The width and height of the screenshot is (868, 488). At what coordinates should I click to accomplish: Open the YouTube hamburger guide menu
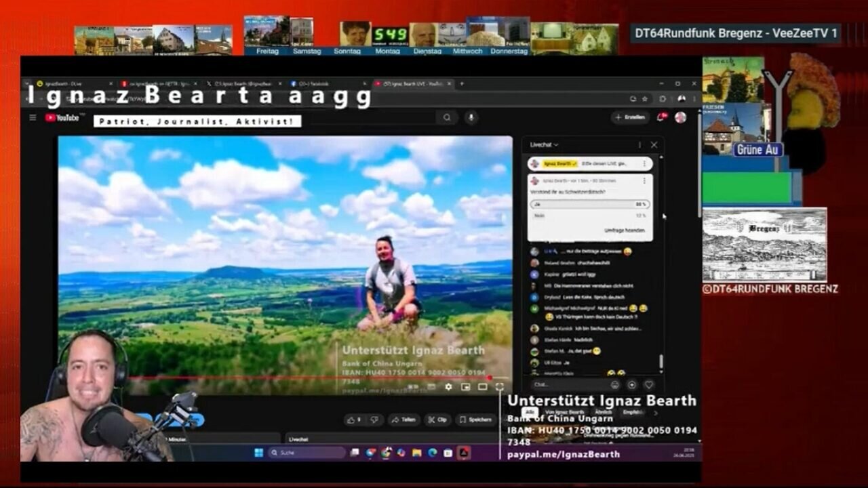[x=33, y=118]
